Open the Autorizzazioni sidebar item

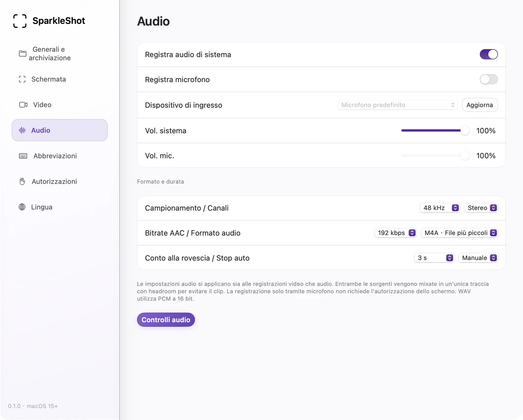(59, 181)
